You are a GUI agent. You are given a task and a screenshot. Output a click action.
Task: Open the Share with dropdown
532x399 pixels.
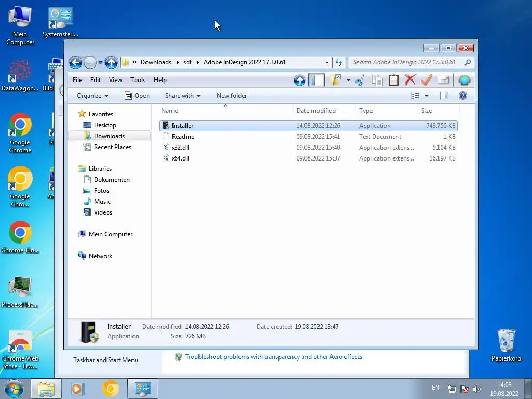(x=182, y=96)
